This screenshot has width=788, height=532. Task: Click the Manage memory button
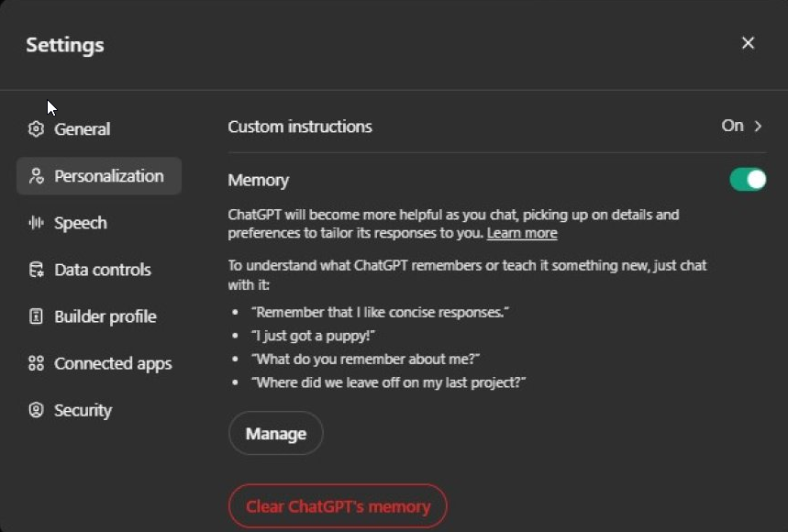(x=275, y=433)
